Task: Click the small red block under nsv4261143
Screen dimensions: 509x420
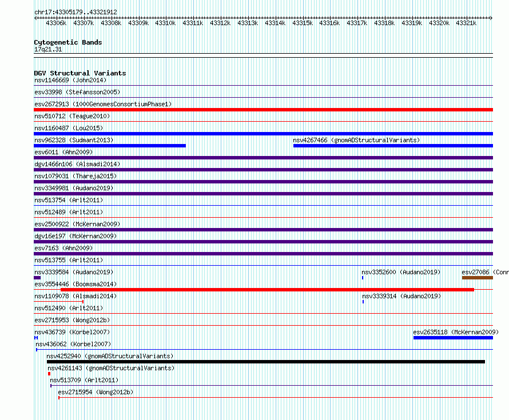Action: 49,374
